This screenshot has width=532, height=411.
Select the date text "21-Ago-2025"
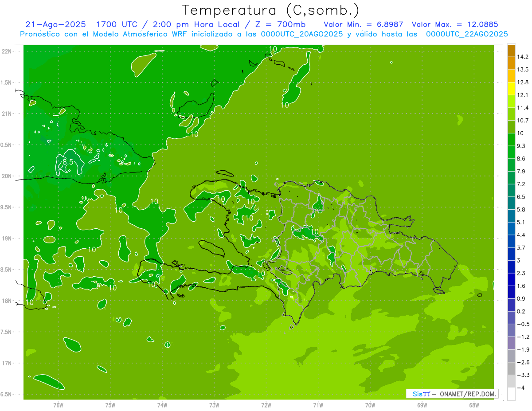[x=55, y=24]
